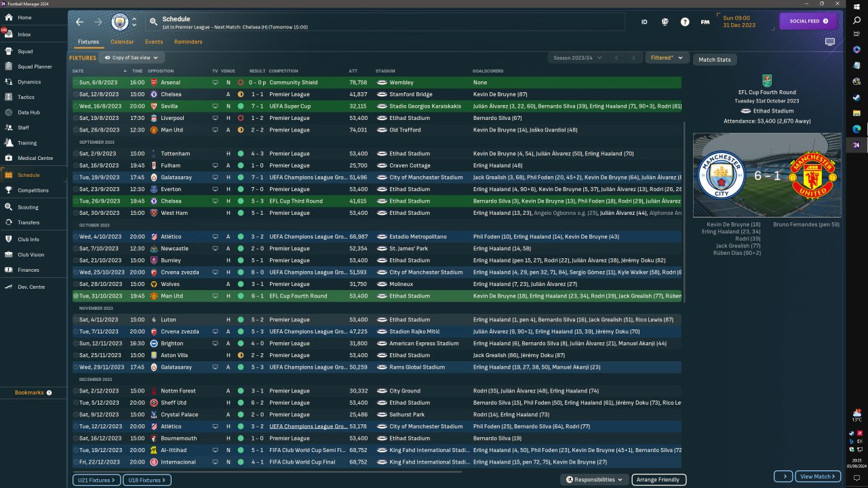Click the View Match button
The image size is (868, 488).
pyautogui.click(x=816, y=476)
